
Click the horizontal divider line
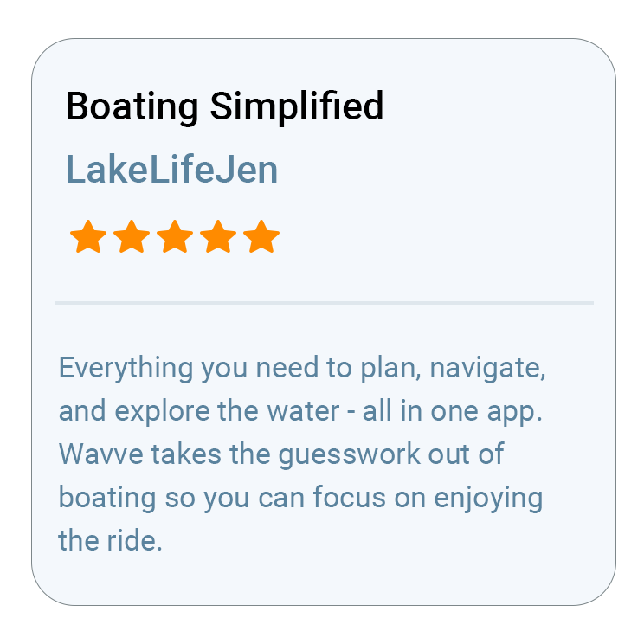pyautogui.click(x=324, y=303)
